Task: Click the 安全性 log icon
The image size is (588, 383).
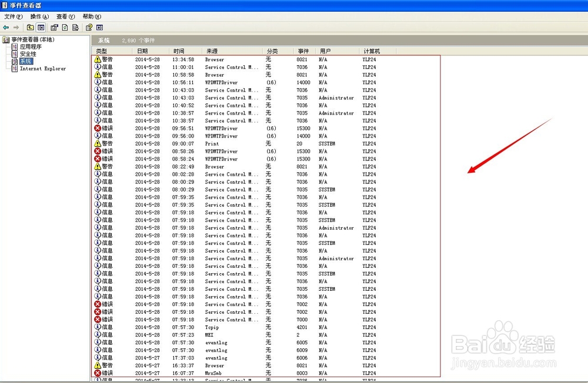Action: tap(15, 53)
